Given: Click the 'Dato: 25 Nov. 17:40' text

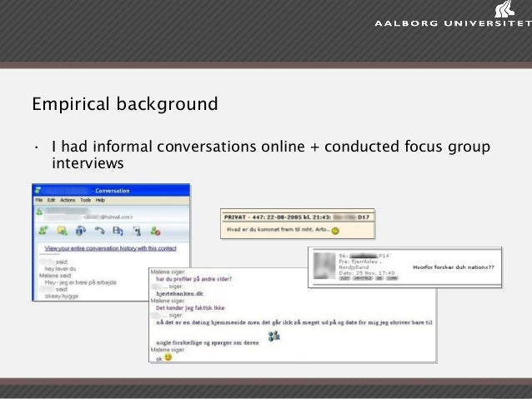Looking at the screenshot, I should coord(366,272).
